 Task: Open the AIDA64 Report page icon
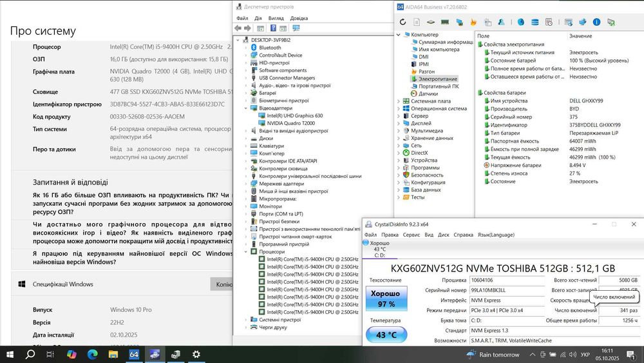[417, 22]
